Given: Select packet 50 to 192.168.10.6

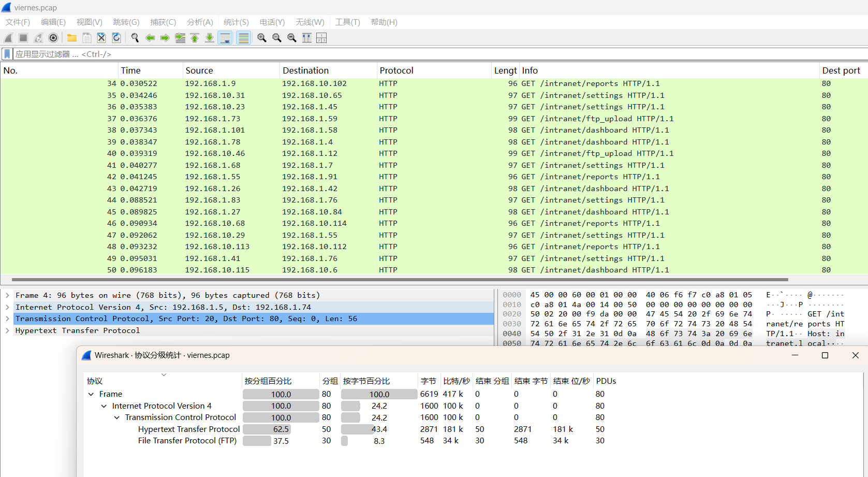Looking at the screenshot, I should (434, 270).
